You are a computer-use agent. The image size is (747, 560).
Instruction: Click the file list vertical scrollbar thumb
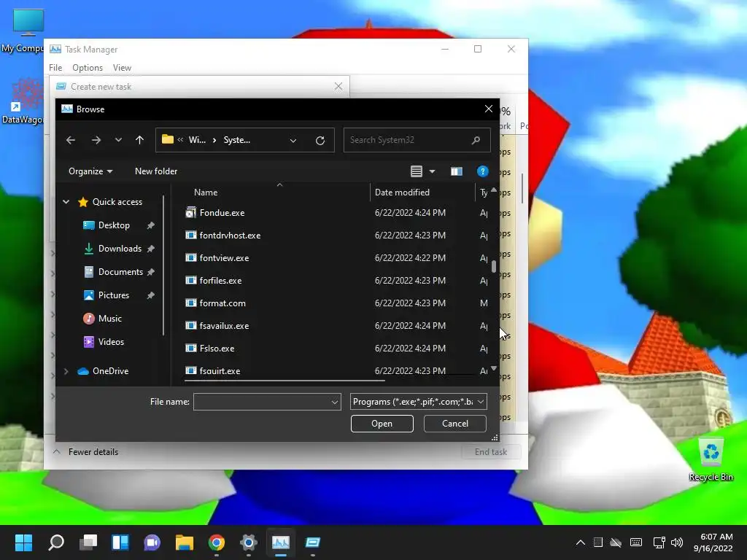point(494,267)
